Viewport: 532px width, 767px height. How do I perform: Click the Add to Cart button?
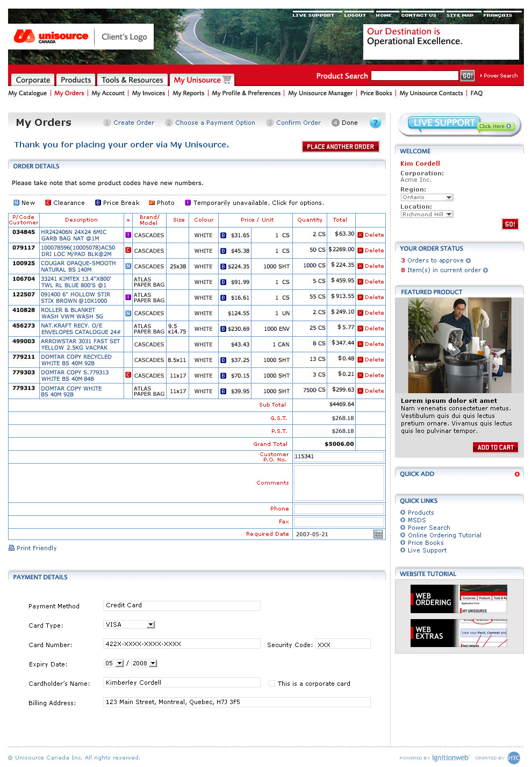pyautogui.click(x=495, y=448)
